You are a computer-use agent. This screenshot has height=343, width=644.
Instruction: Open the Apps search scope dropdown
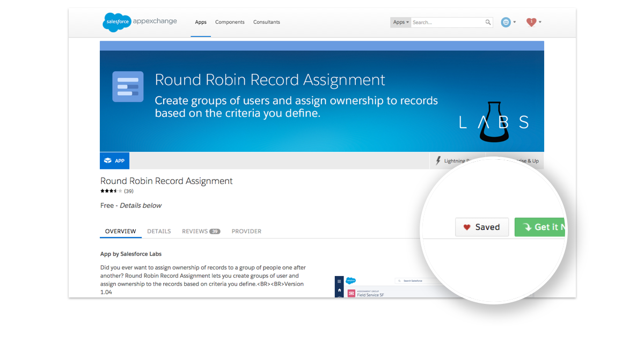coord(401,23)
